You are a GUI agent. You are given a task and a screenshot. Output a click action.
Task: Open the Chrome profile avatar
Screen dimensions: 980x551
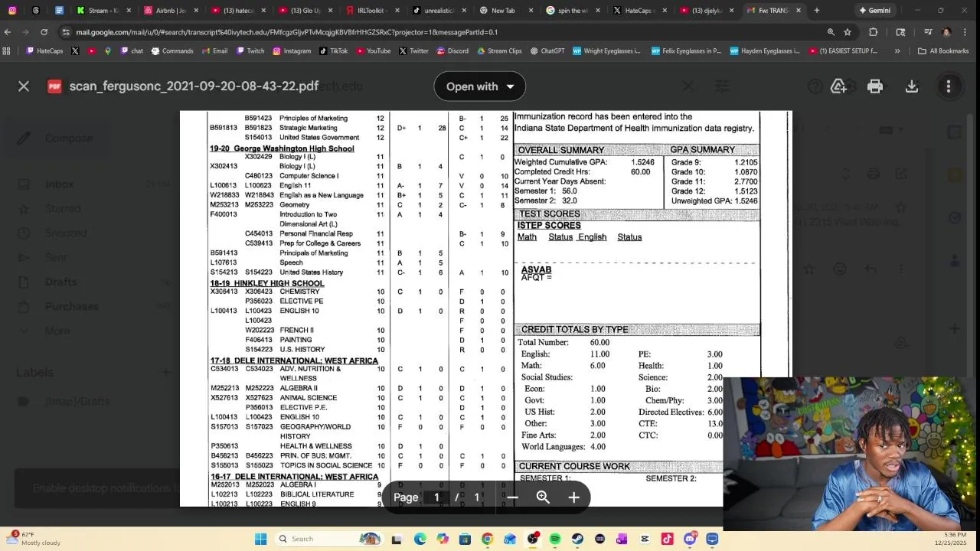(946, 32)
